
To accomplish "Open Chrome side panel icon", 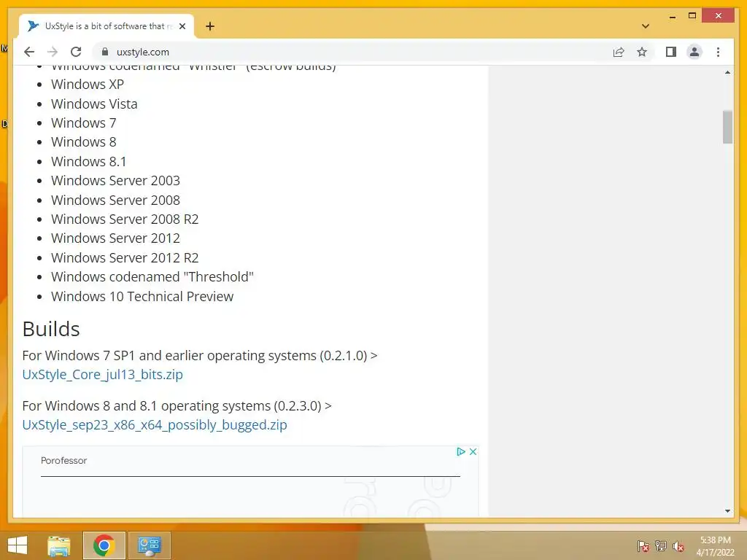I will (x=671, y=52).
